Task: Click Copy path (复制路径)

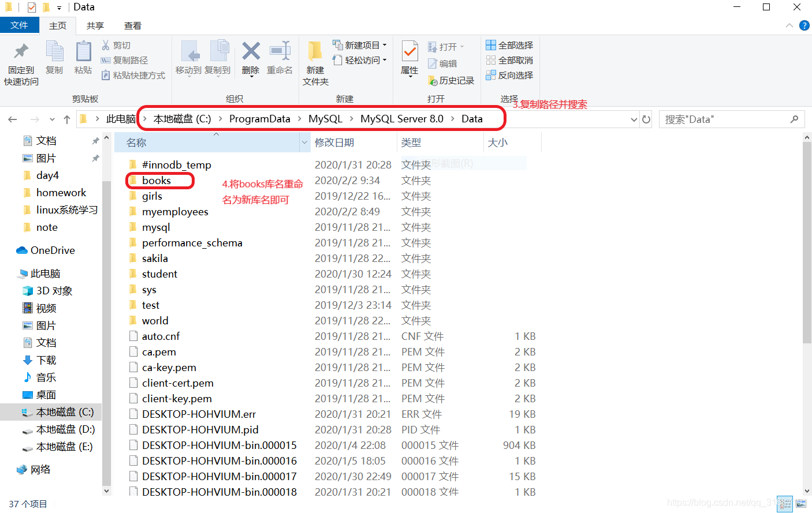Action: coord(124,60)
